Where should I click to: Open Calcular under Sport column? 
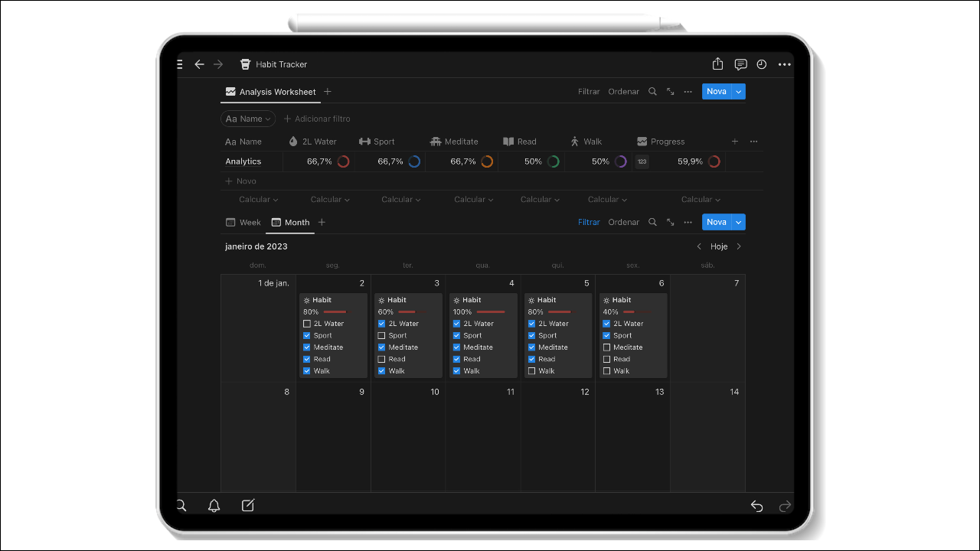pyautogui.click(x=401, y=199)
